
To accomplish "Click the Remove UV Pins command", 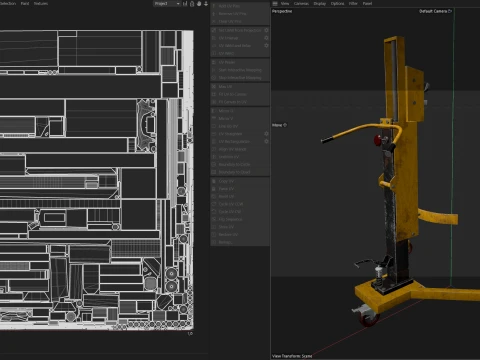I will [240, 14].
